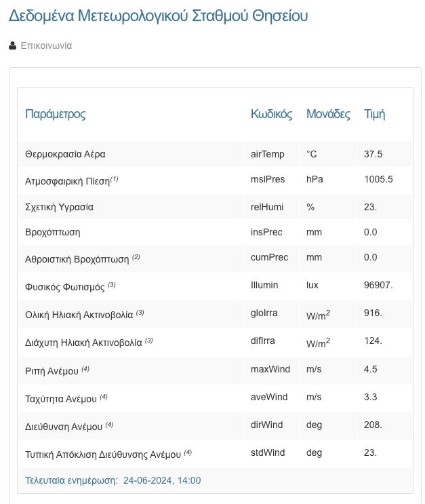The image size is (425, 504).
Task: Select the Σχετική Υγρασία row label
Action: tap(59, 207)
